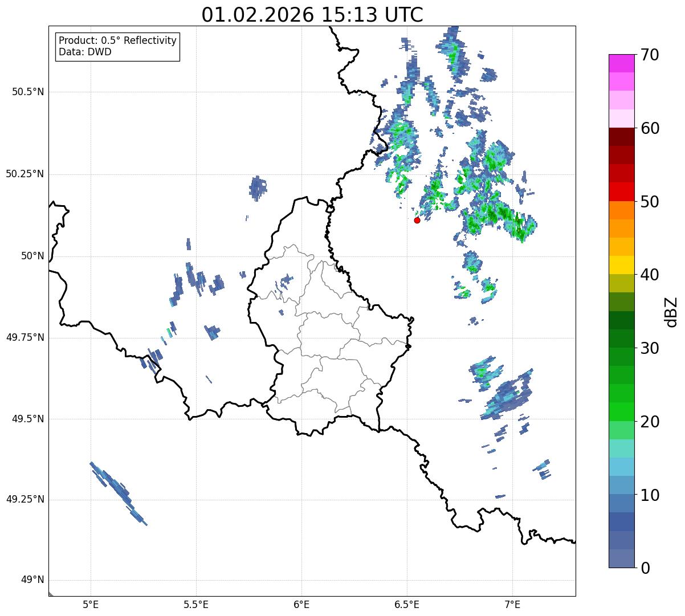
Task: Click the 6°E longitude label
Action: pos(301,604)
